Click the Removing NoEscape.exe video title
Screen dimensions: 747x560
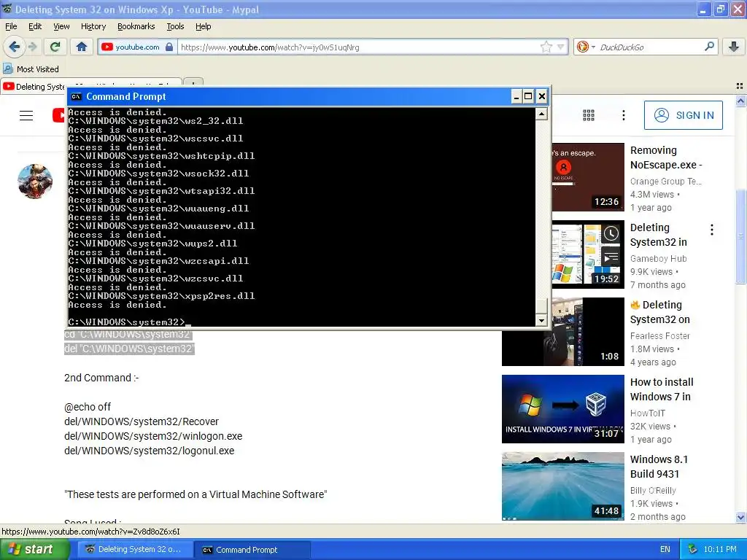pos(666,157)
